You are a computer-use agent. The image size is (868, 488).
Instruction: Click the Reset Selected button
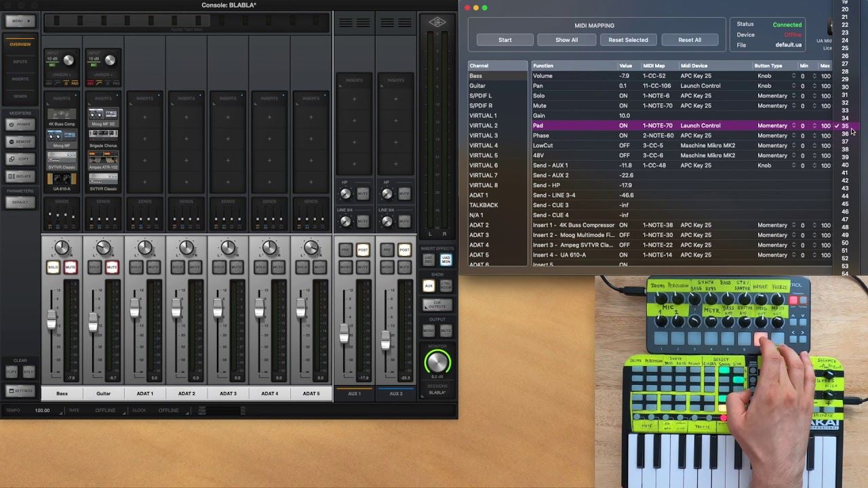pos(628,40)
